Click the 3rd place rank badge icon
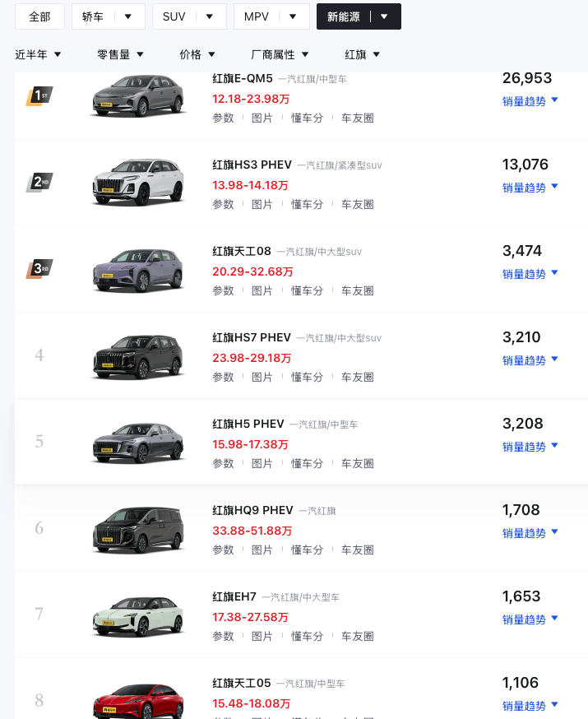This screenshot has height=719, width=588. [x=39, y=269]
